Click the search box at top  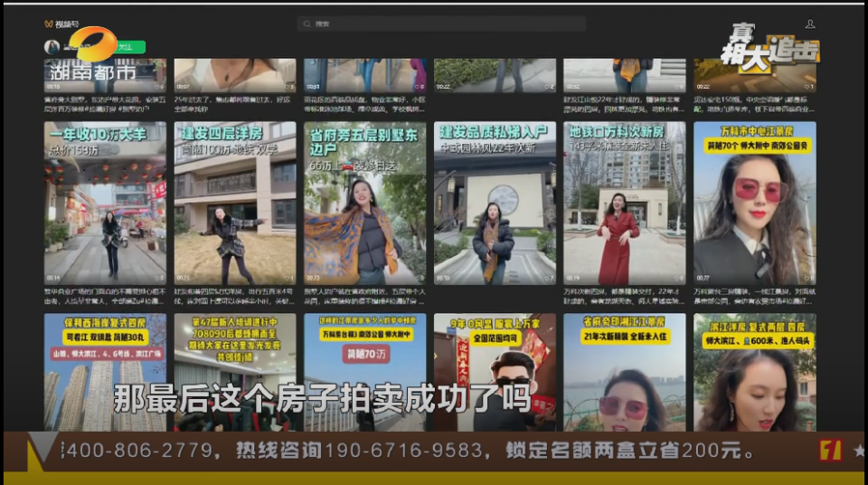coord(442,24)
